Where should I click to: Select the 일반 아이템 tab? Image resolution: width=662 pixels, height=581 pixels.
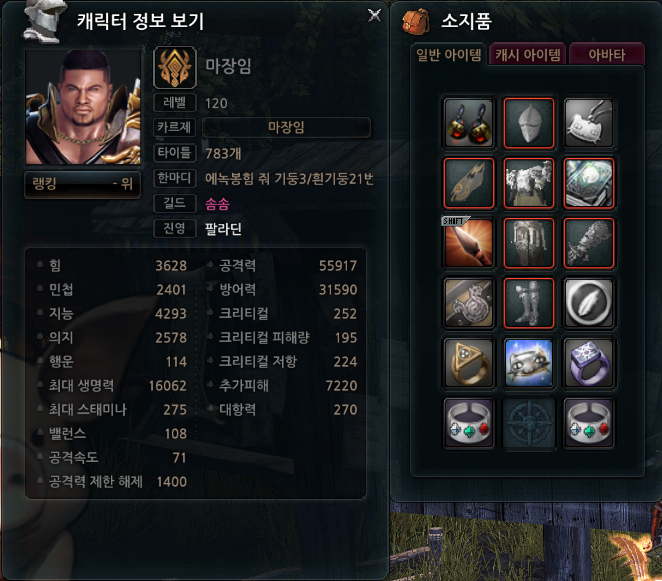click(449, 54)
